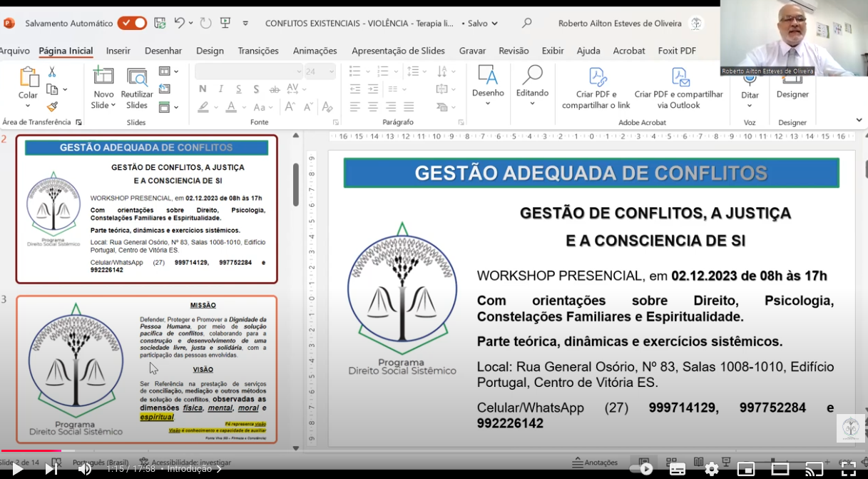Click the Save icon in the title bar
Viewport: 868px width, 479px height.
[160, 24]
